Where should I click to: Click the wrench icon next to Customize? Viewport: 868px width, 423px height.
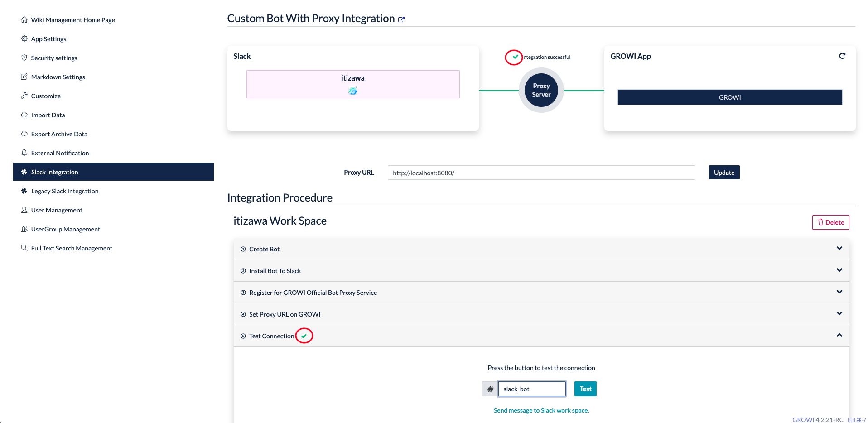tap(24, 96)
